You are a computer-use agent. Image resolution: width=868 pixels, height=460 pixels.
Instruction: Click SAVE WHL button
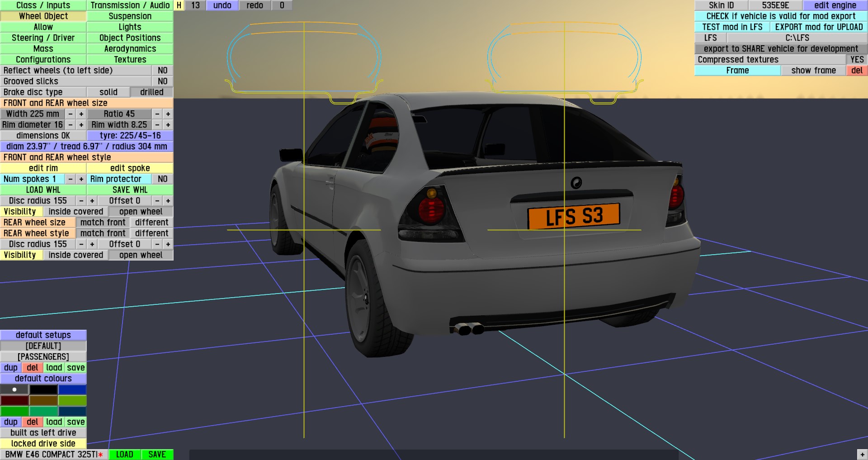[130, 190]
